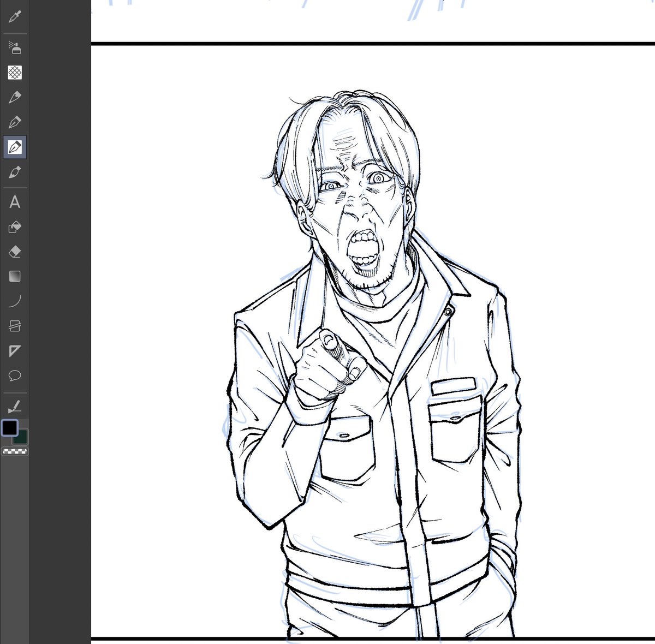The height and width of the screenshot is (644, 655).
Task: Choose the Decoration crosshatch pattern tool
Action: point(15,72)
